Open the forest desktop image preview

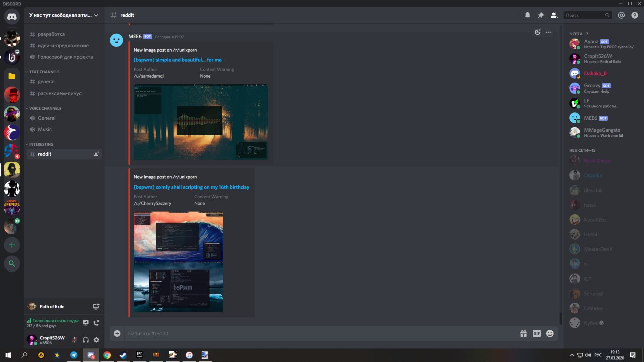[x=201, y=122]
